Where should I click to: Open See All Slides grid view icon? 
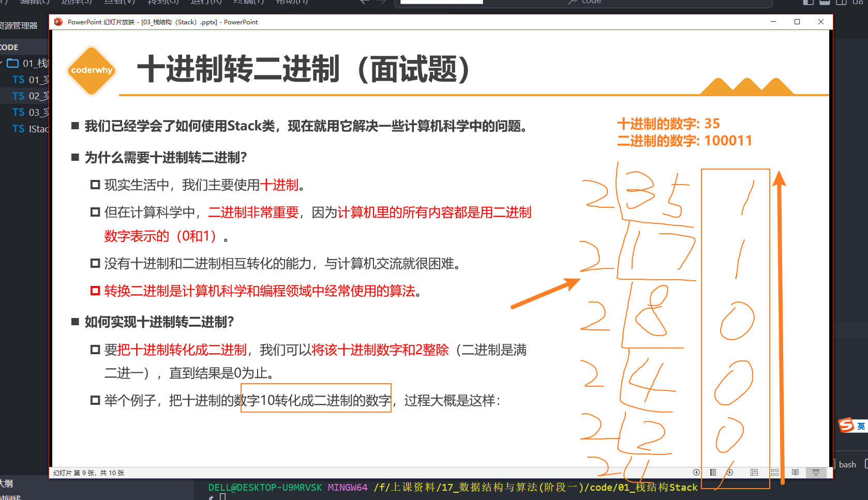[775, 472]
